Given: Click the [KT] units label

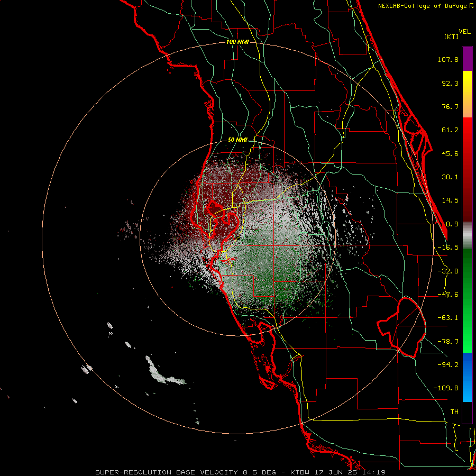Looking at the screenshot, I should (452, 36).
